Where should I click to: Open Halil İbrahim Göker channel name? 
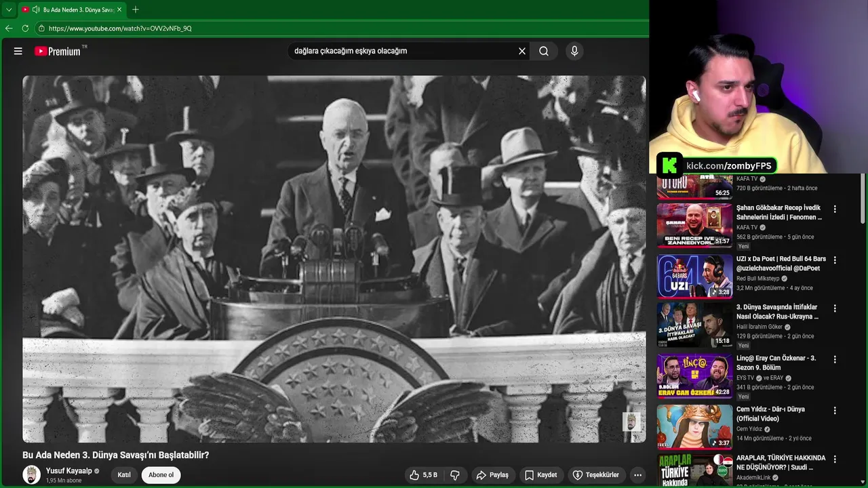(x=759, y=327)
